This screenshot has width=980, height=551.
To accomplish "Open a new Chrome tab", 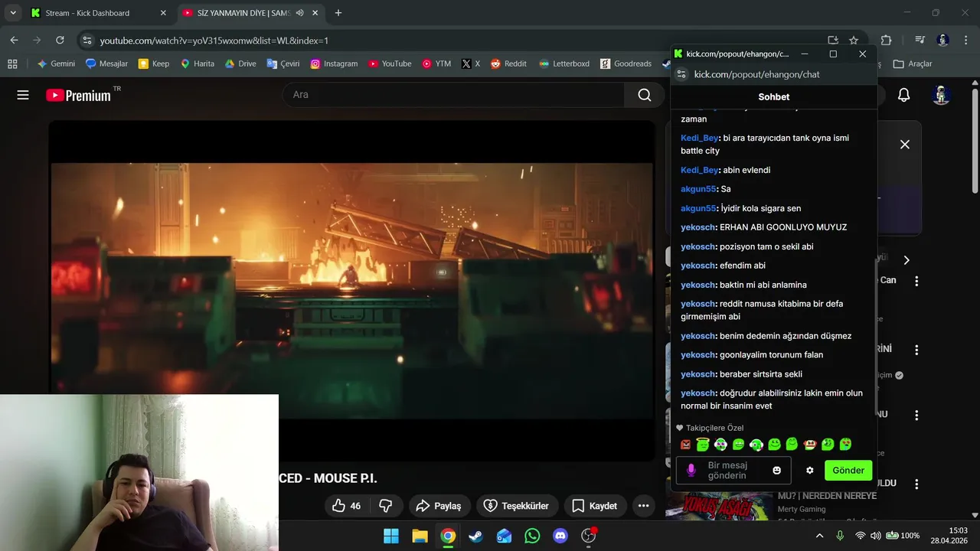I will (x=338, y=13).
